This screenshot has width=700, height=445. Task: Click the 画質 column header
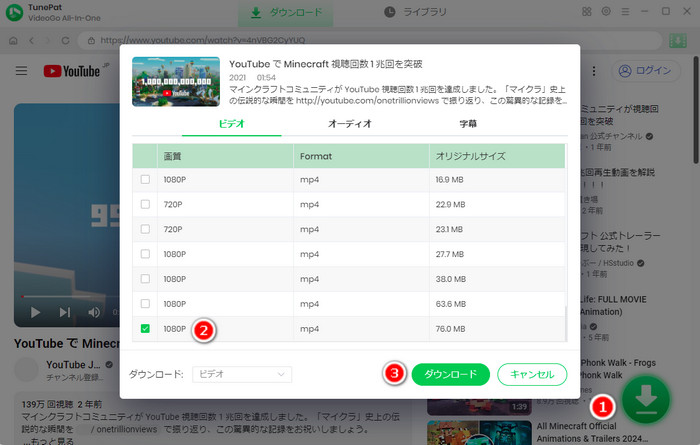pyautogui.click(x=225, y=156)
